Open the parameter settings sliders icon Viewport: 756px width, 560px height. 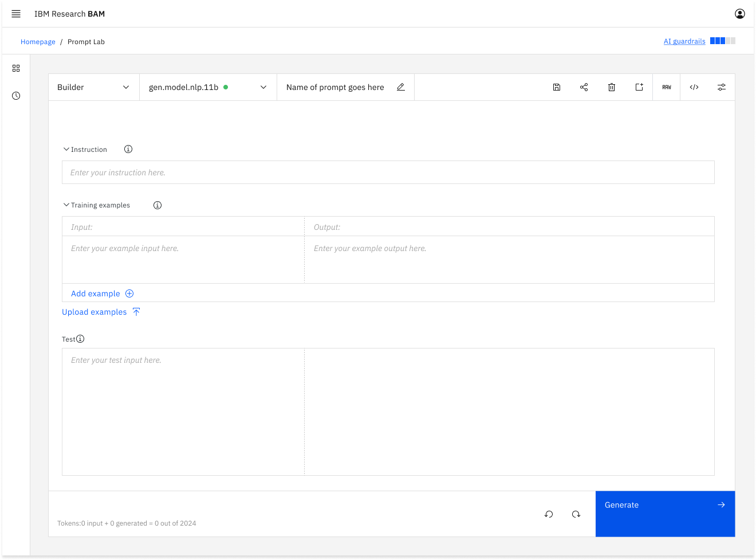click(721, 87)
